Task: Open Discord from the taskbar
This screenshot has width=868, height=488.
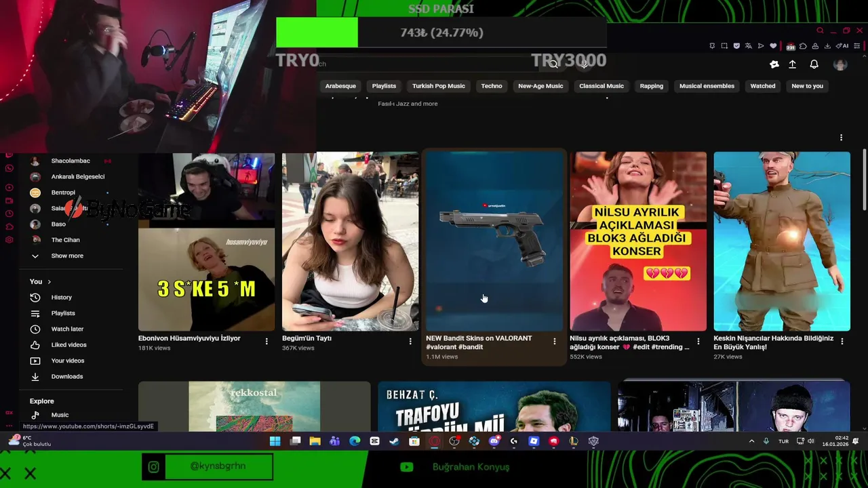Action: [494, 441]
